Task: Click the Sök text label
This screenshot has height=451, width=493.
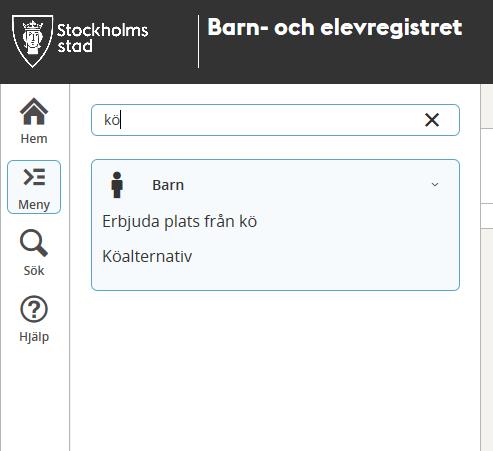Action: (34, 271)
